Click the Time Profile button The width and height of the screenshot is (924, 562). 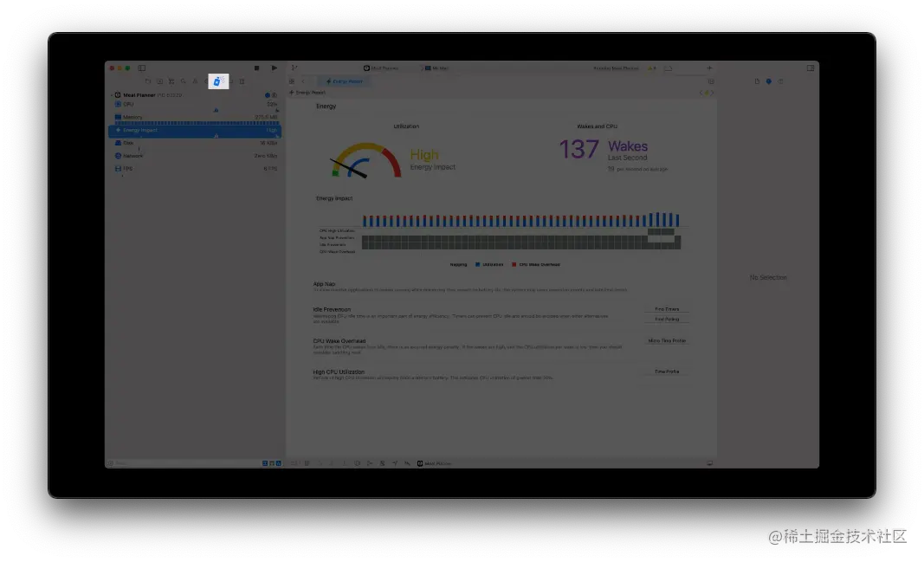tap(667, 371)
